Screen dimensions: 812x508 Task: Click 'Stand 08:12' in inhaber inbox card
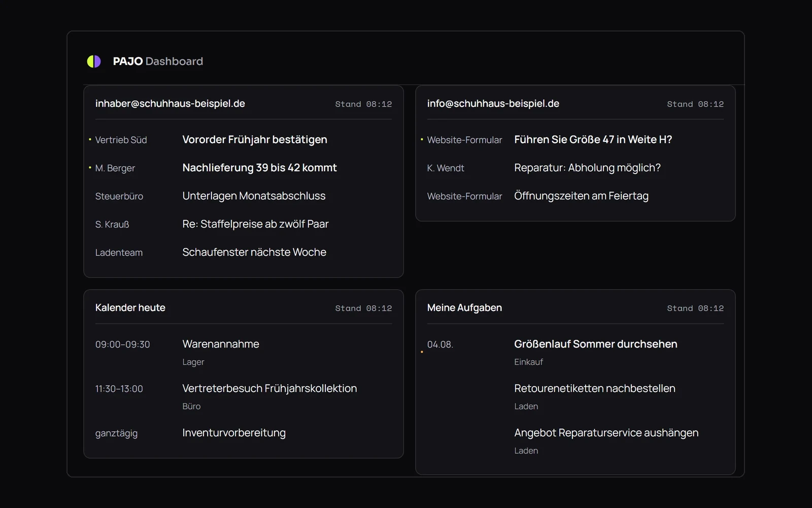[363, 104]
